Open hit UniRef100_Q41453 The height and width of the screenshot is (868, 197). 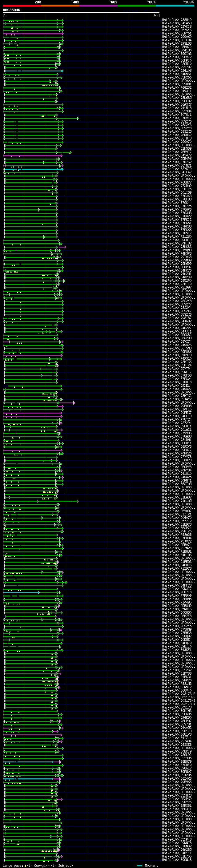[x=177, y=23]
